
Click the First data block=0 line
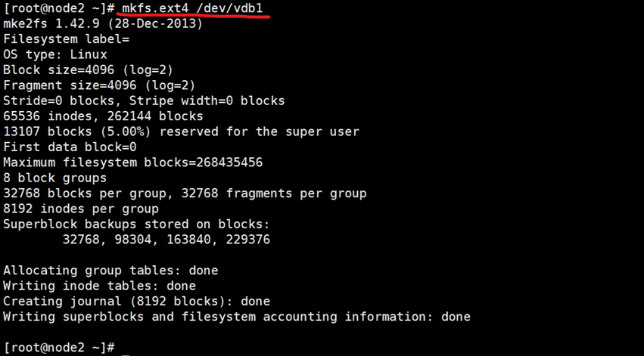click(x=69, y=147)
